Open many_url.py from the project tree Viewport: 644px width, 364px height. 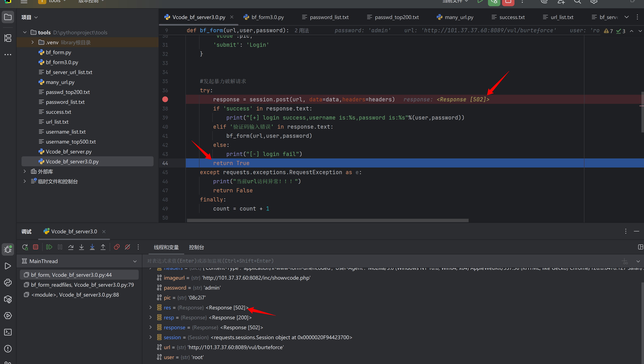point(60,82)
